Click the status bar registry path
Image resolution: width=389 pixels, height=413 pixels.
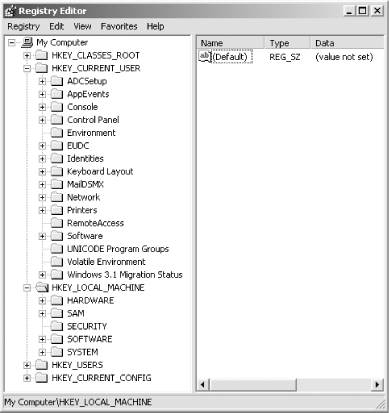click(78, 402)
